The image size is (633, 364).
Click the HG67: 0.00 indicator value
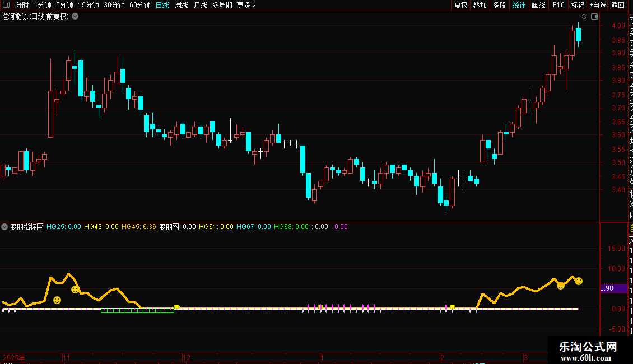(254, 227)
